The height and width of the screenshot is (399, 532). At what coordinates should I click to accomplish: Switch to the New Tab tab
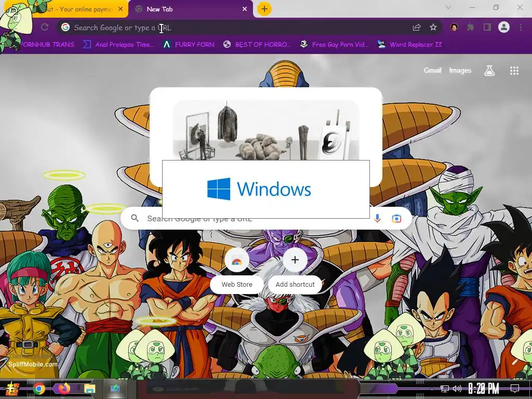(x=191, y=9)
